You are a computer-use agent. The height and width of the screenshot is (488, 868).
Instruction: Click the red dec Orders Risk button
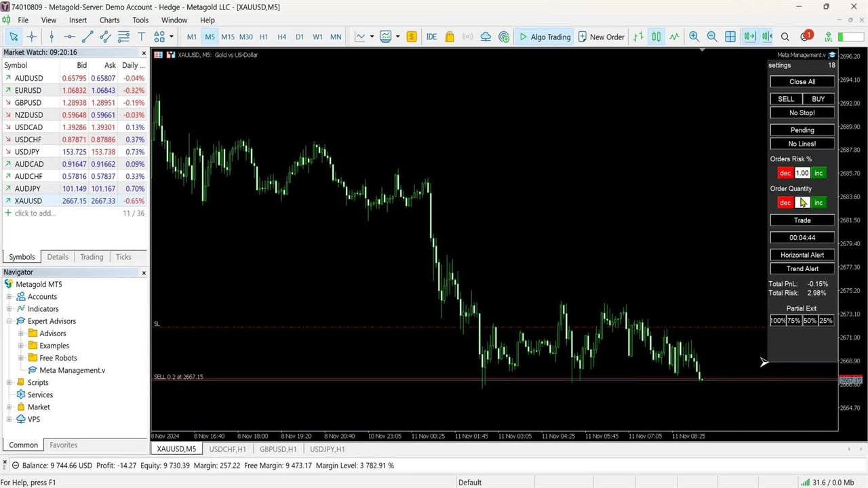pyautogui.click(x=785, y=174)
